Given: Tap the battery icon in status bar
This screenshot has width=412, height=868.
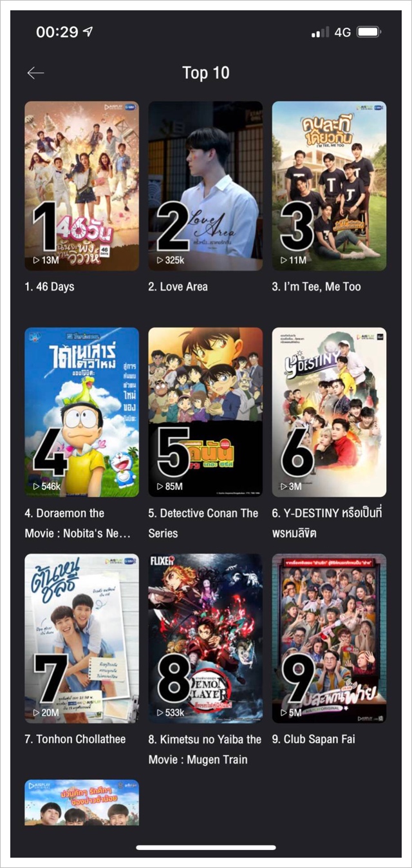Looking at the screenshot, I should click(x=370, y=32).
